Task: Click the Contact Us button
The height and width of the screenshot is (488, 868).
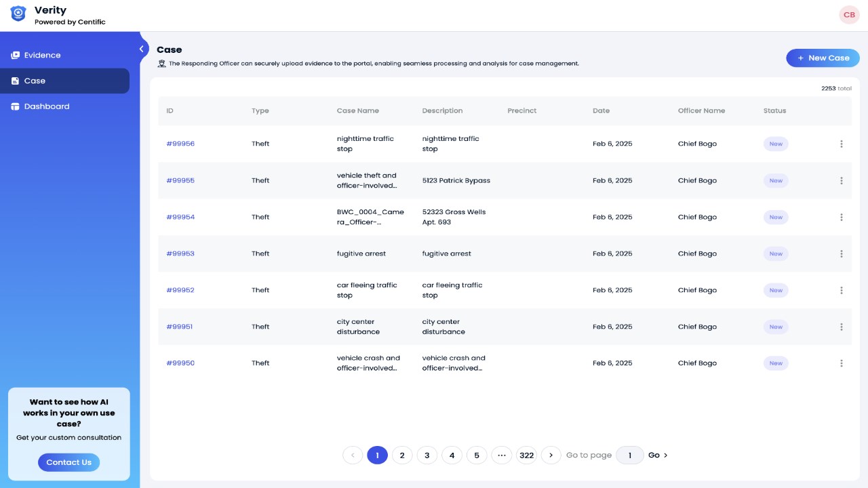Action: point(68,462)
